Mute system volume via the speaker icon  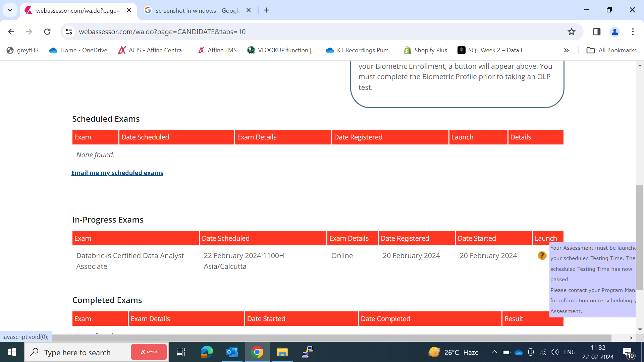[x=555, y=352]
